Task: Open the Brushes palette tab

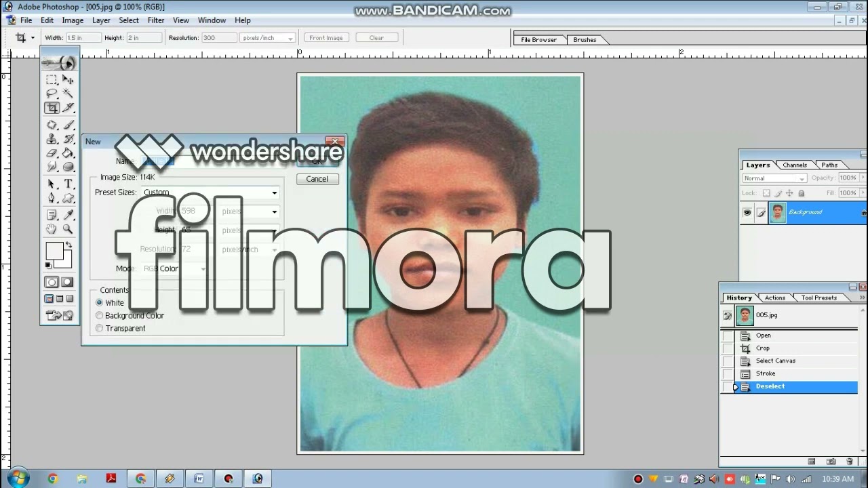Action: pos(585,40)
